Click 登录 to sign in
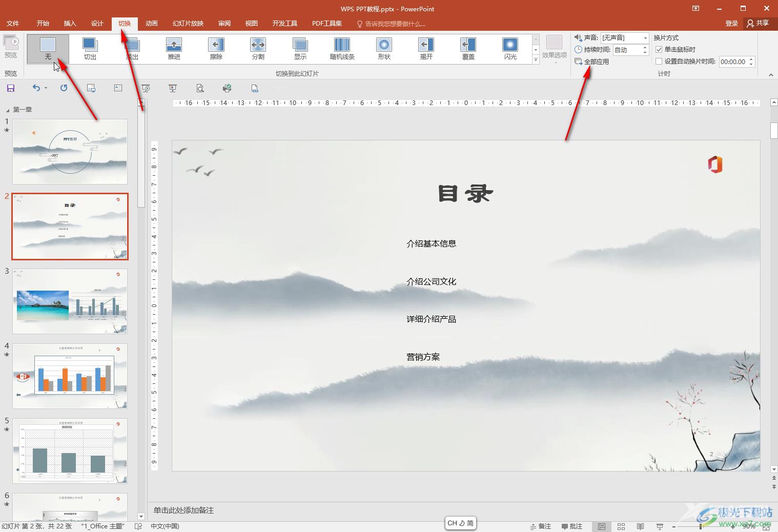This screenshot has height=532, width=778. tap(731, 24)
